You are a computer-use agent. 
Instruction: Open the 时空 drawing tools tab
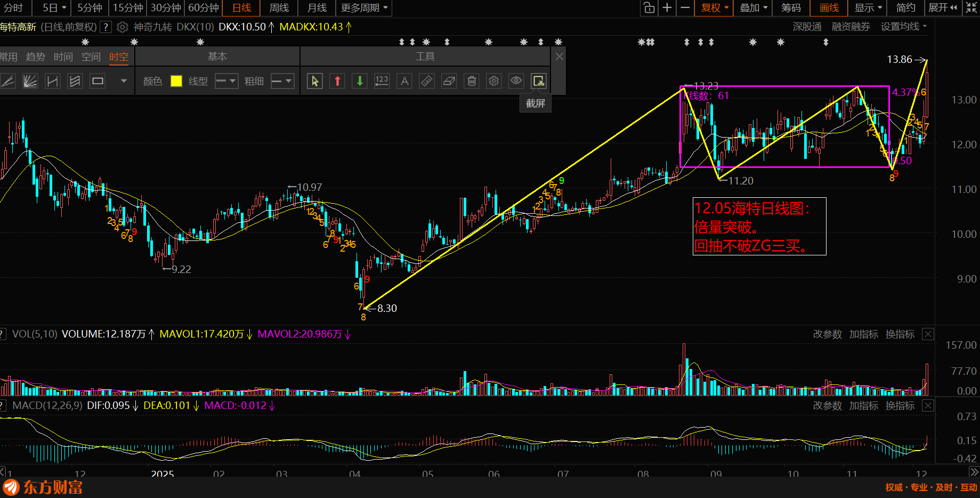119,57
